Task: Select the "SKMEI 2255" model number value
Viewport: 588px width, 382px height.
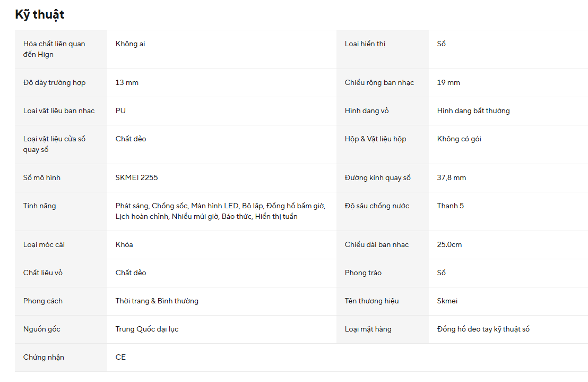Action: [x=136, y=177]
